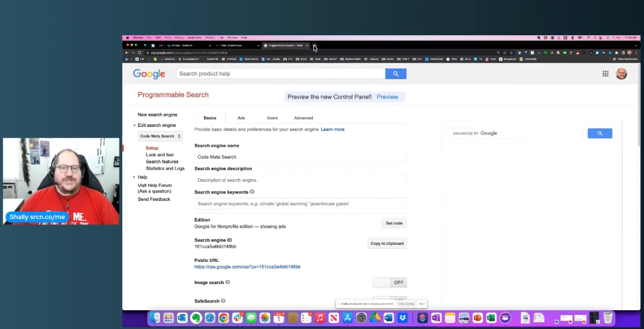This screenshot has width=644, height=329.
Task: Open Photos from the Dock
Action: pos(265,318)
